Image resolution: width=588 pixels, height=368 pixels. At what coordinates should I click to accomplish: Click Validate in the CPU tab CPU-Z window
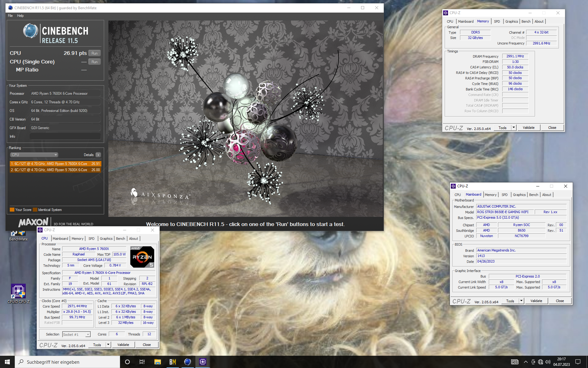click(123, 345)
